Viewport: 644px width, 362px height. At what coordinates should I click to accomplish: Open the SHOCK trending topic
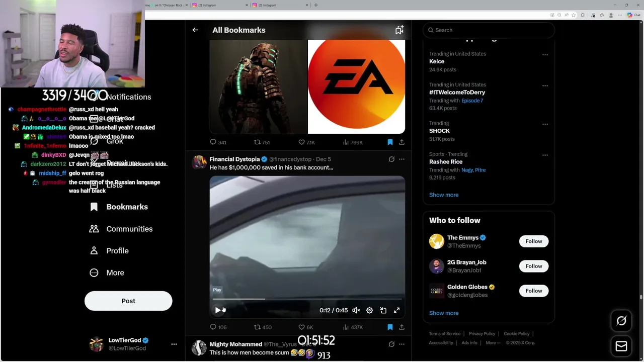coord(439,131)
